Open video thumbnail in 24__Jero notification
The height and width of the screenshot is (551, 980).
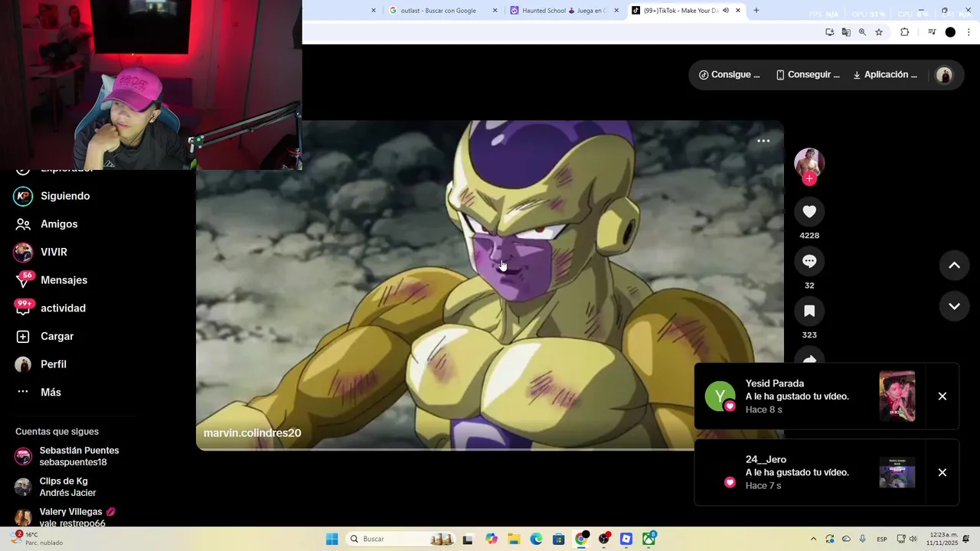click(x=897, y=473)
